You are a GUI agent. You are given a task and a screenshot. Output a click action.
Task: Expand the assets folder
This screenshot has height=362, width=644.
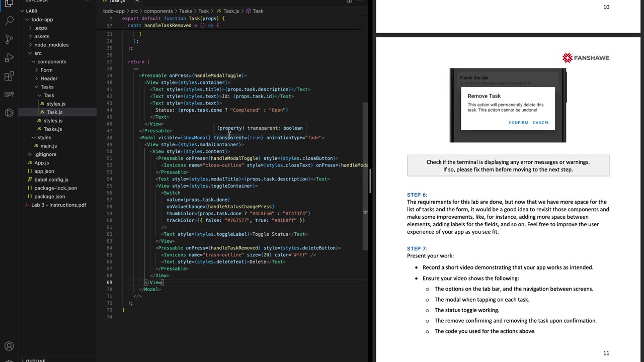click(x=30, y=36)
